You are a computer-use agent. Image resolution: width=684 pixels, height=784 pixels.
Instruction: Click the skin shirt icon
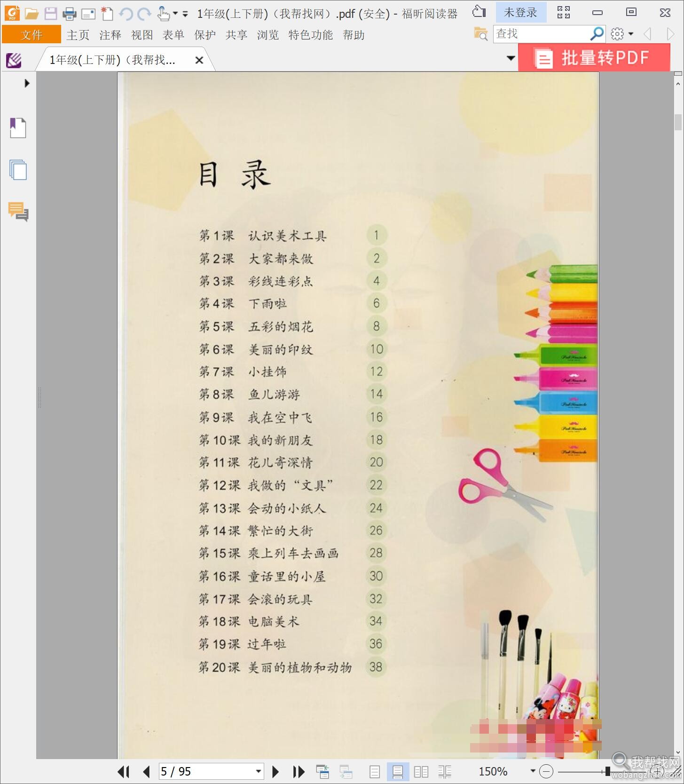(x=479, y=12)
